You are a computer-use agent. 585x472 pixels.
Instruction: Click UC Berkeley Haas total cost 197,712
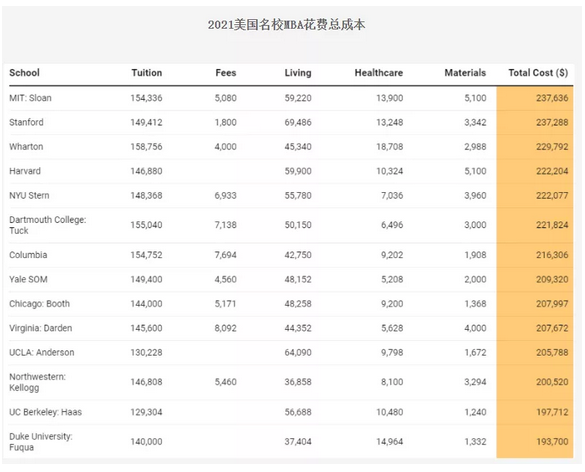click(552, 412)
